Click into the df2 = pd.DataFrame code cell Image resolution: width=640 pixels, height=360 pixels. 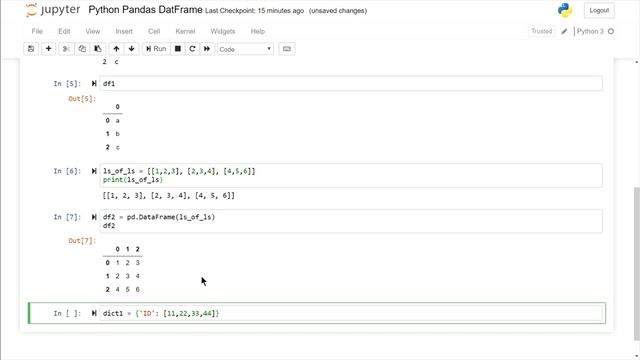351,221
